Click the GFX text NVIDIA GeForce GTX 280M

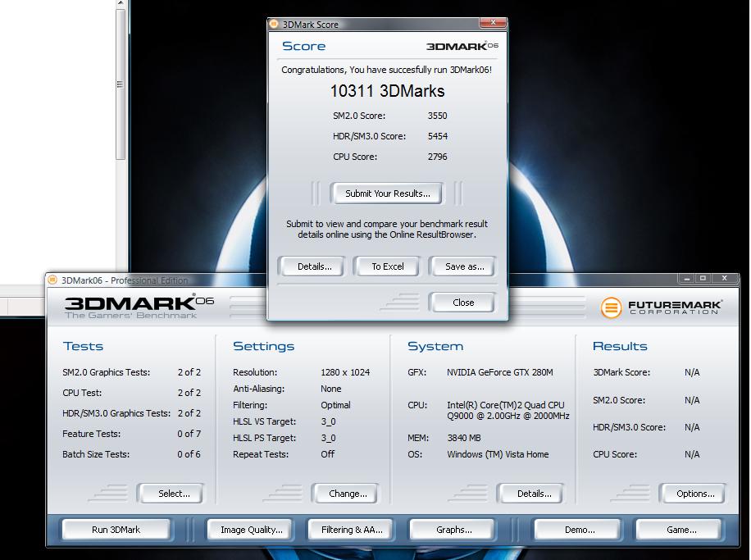tap(499, 372)
